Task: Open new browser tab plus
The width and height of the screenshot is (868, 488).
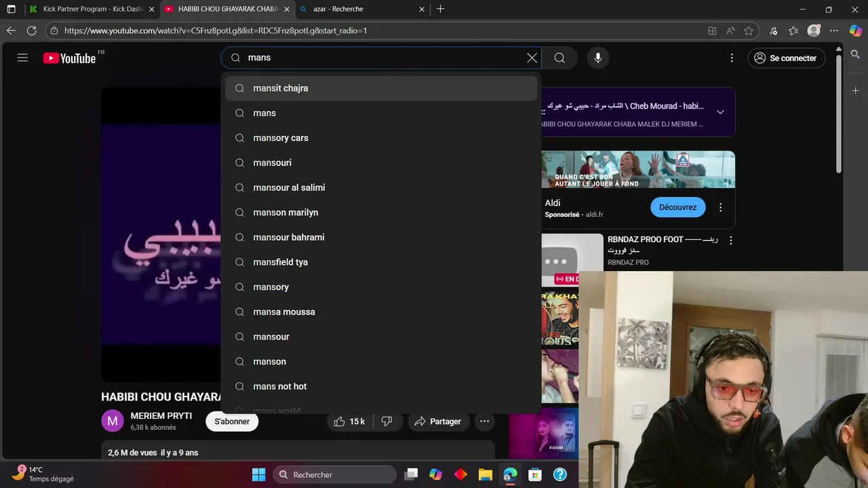Action: (441, 9)
